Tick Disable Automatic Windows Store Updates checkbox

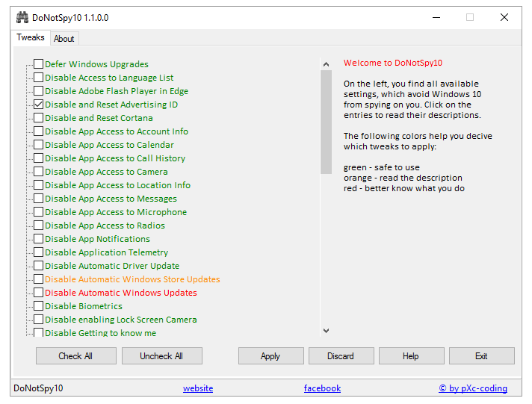pos(39,279)
